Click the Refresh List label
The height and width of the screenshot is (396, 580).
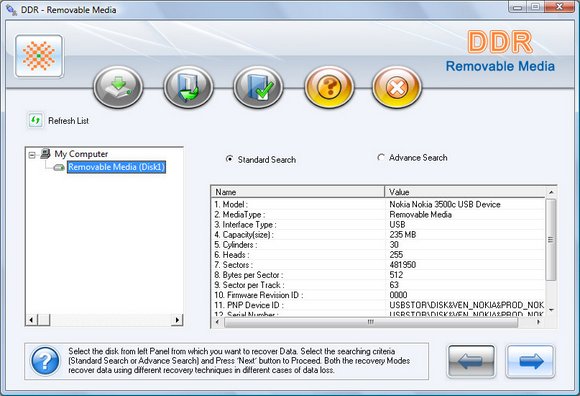coord(68,121)
